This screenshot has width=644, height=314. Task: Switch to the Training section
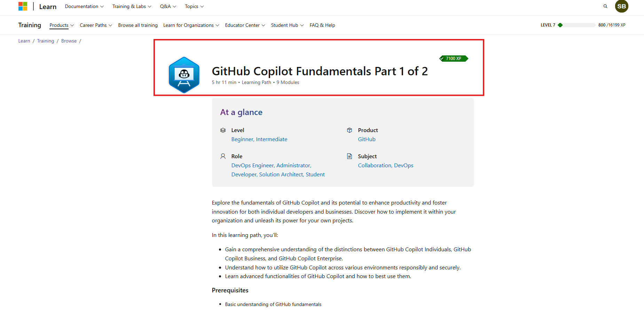[30, 25]
